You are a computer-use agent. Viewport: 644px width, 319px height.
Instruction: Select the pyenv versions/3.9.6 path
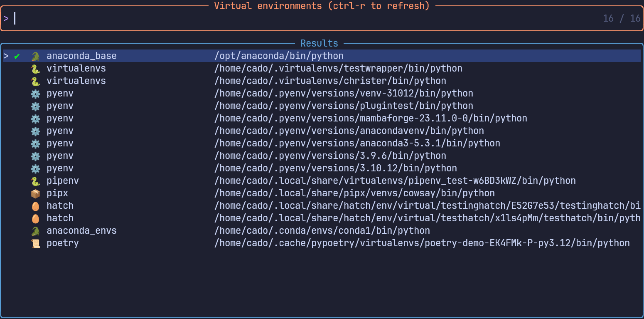330,156
